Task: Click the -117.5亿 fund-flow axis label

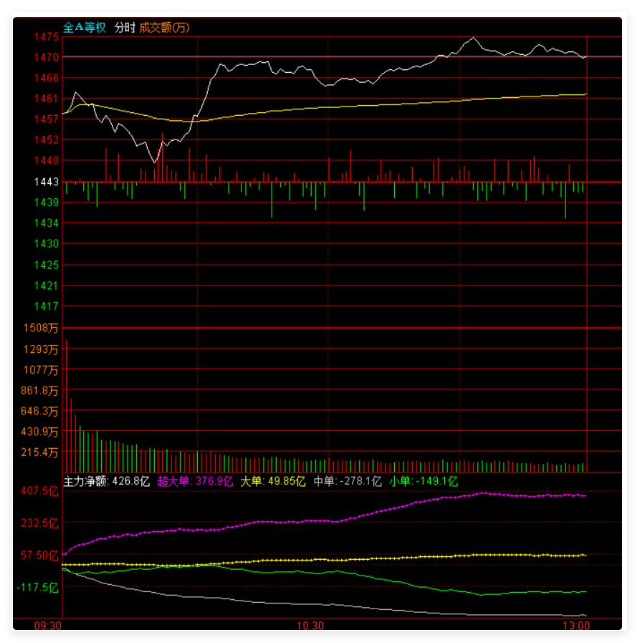Action: 38,587
